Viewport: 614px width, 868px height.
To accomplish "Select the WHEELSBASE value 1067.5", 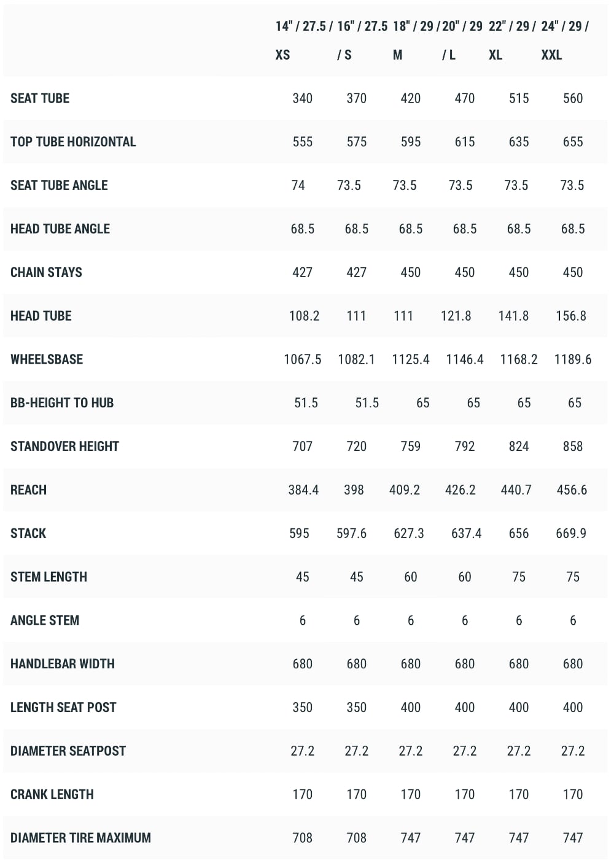I will pos(303,359).
